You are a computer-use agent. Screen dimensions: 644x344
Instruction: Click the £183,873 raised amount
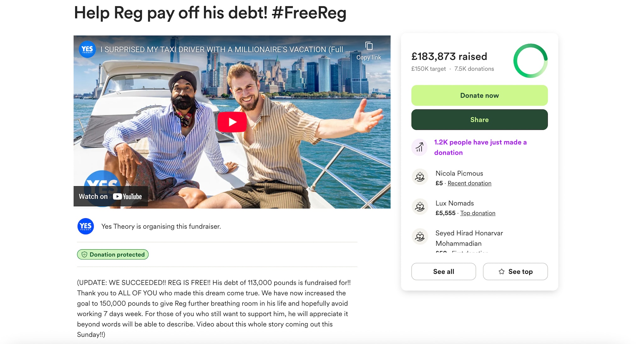(x=449, y=57)
